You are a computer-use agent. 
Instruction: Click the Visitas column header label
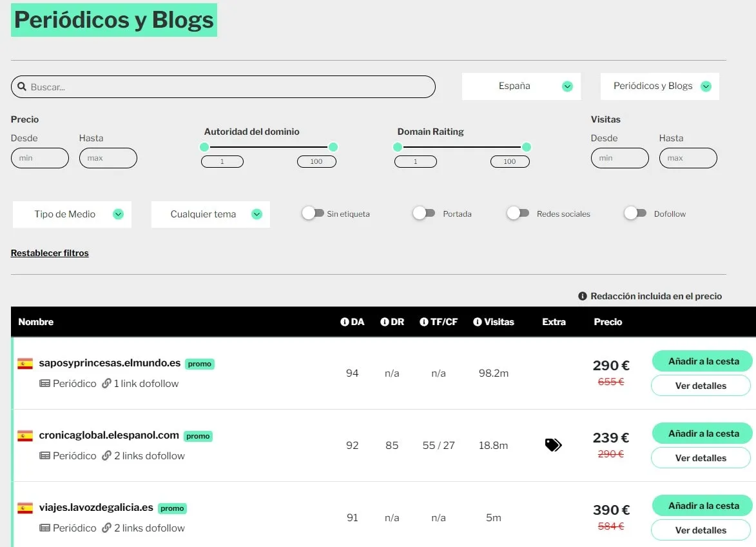pyautogui.click(x=499, y=322)
